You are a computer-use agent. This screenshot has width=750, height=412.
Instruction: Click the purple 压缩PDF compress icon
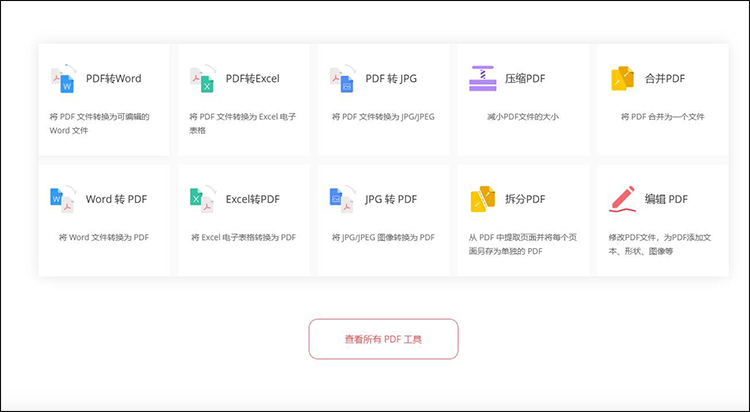(483, 78)
